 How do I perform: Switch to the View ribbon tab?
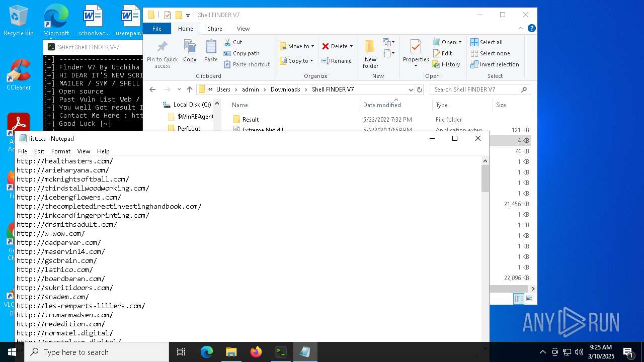tap(243, 29)
